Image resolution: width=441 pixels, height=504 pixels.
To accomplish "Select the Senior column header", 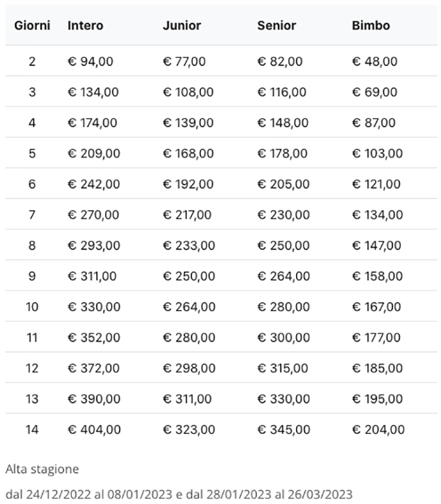I will click(x=276, y=26).
